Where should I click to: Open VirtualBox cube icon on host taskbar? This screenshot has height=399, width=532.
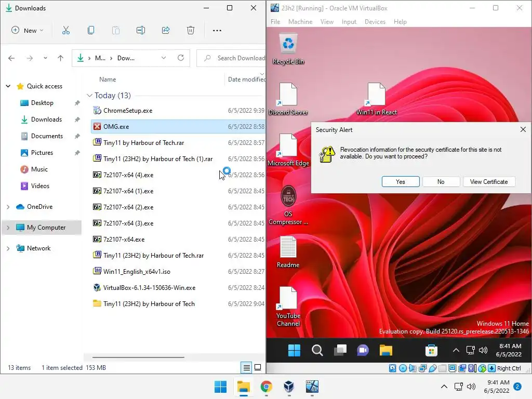(x=289, y=387)
